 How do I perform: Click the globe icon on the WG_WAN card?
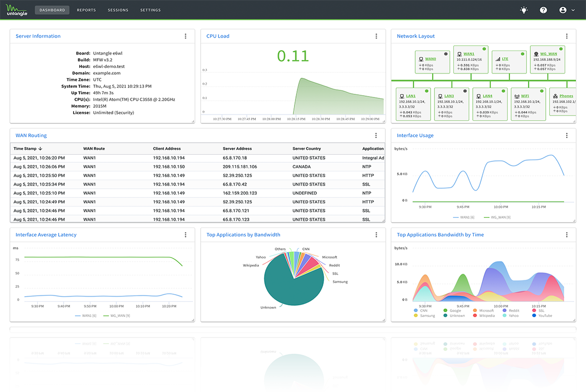point(536,54)
